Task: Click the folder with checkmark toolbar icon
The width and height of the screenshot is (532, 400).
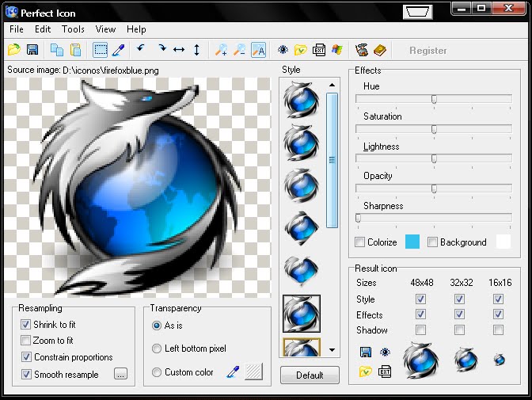Action: (x=301, y=50)
